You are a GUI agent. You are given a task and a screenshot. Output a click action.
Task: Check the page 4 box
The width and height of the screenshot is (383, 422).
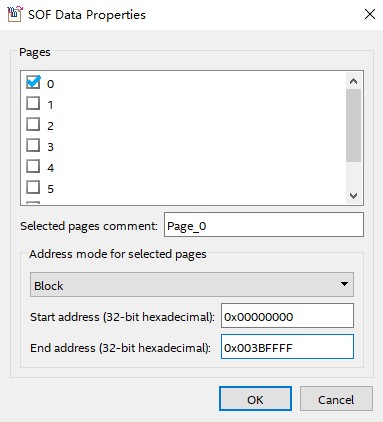pos(33,166)
